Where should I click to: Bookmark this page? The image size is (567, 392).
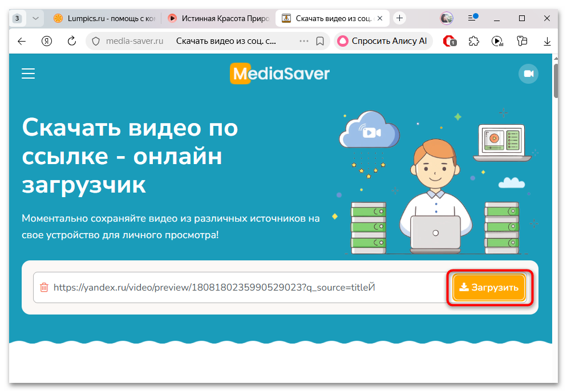(x=320, y=41)
